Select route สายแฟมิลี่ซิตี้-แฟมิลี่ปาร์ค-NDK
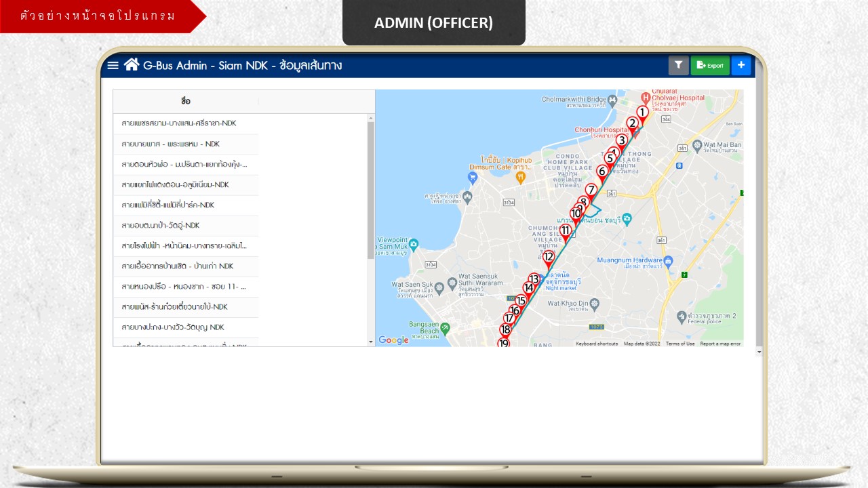This screenshot has width=868, height=488. [x=186, y=205]
